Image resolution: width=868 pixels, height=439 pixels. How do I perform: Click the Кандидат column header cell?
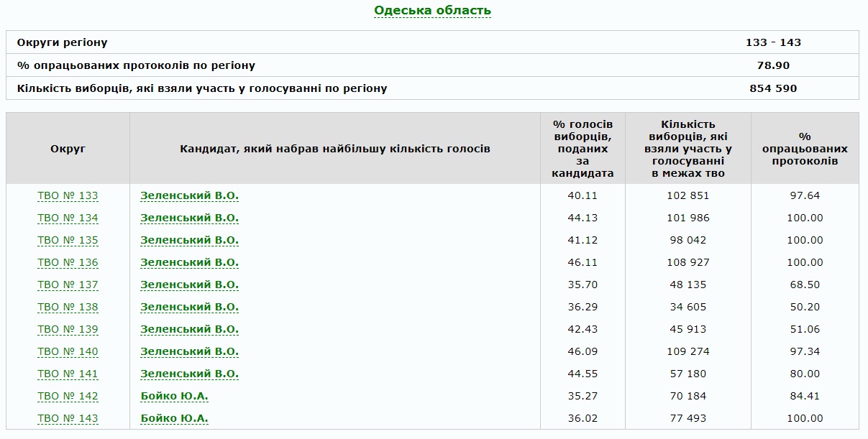click(334, 149)
